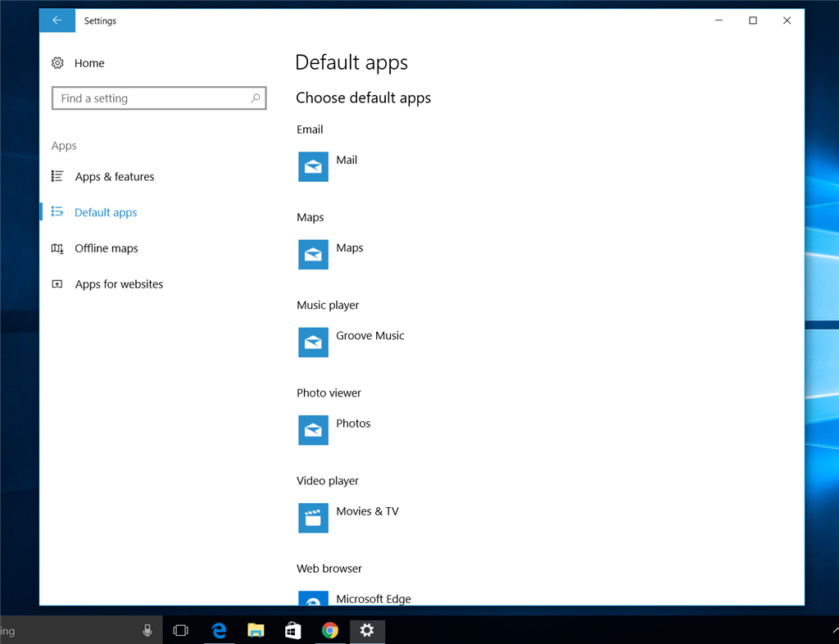Click the Offline maps icon
This screenshot has width=839, height=644.
57,248
